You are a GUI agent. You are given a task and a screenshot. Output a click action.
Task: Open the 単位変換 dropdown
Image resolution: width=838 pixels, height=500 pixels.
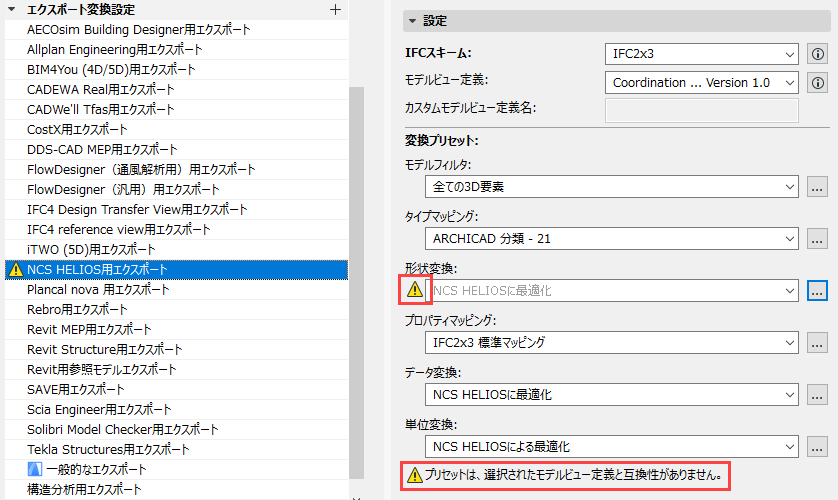pyautogui.click(x=612, y=447)
